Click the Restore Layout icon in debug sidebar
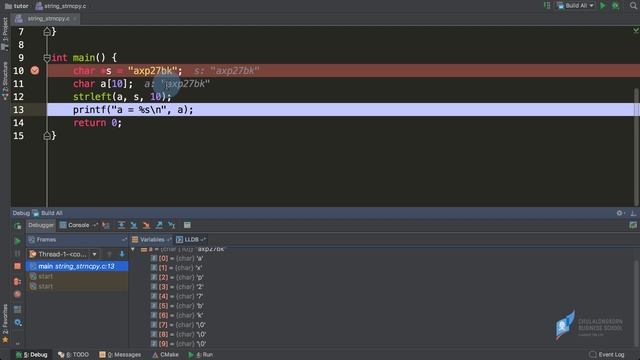This screenshot has width=640, height=360. [18, 309]
